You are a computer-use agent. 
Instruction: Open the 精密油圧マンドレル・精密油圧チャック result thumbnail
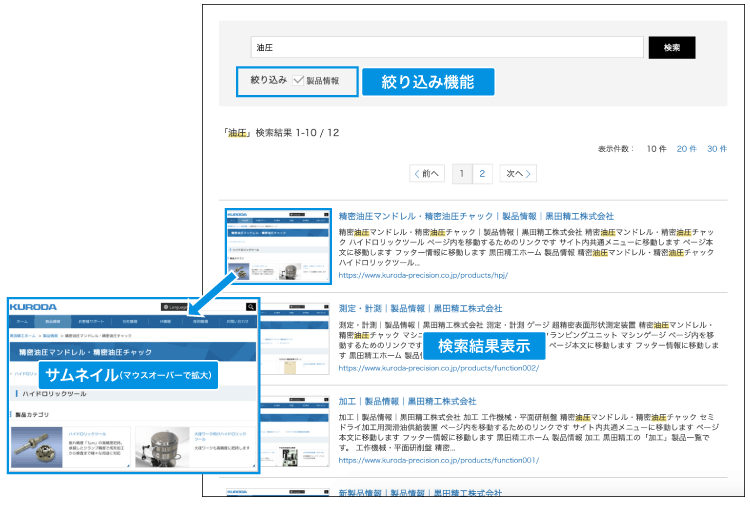click(278, 246)
